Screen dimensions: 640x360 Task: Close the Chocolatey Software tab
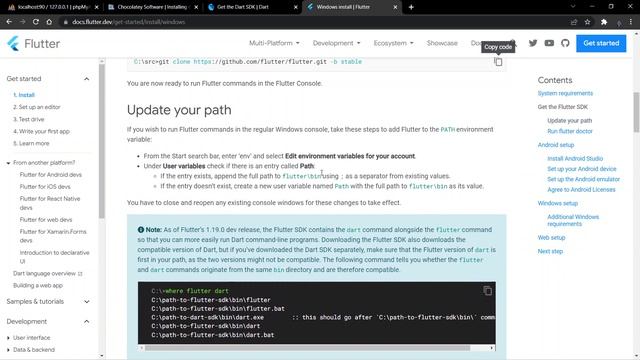click(x=196, y=7)
